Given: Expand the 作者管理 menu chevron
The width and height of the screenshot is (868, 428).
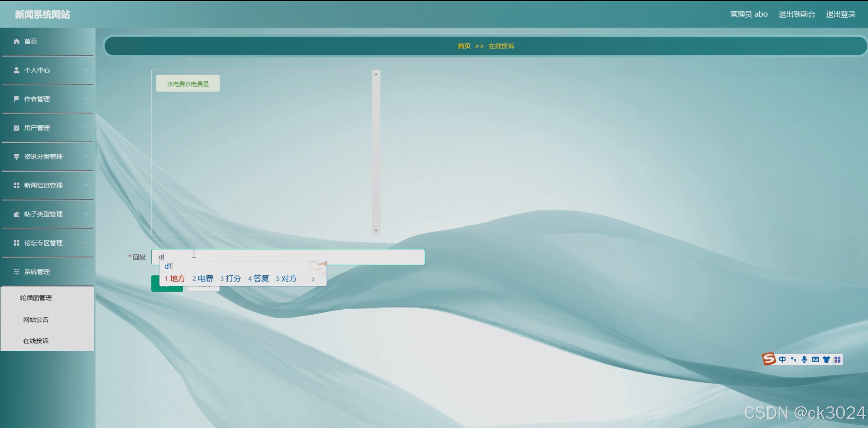Looking at the screenshot, I should point(86,99).
